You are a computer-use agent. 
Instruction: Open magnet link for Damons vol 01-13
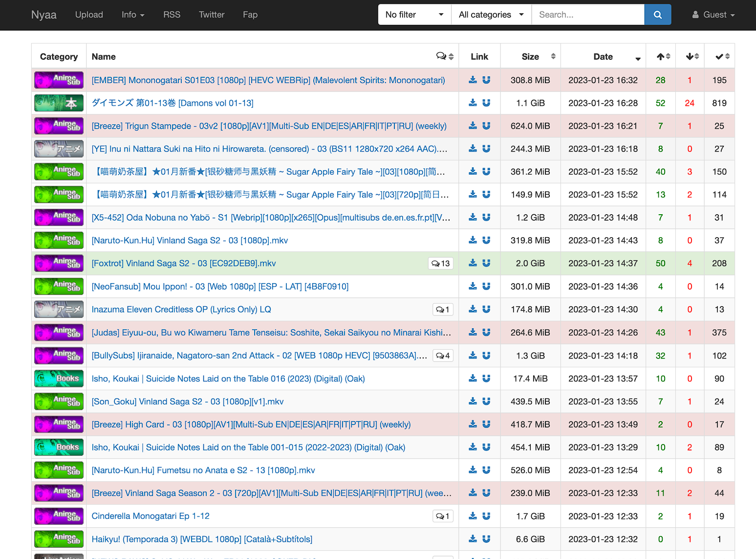coord(486,103)
